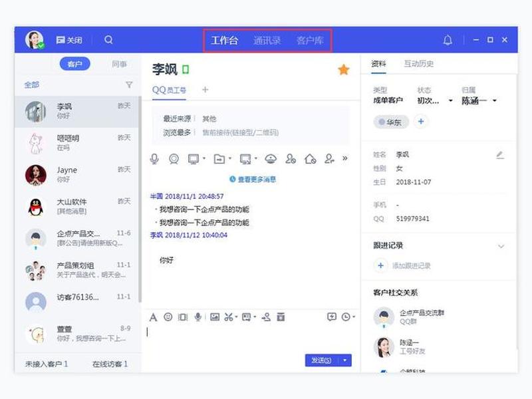Image resolution: width=532 pixels, height=399 pixels.
Task: Toggle the orange star favorite for 李飒
Action: pyautogui.click(x=344, y=70)
